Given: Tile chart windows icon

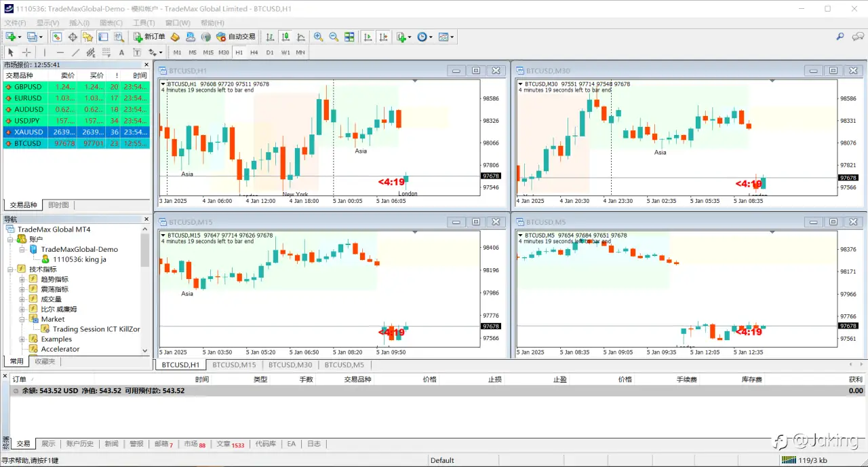Looking at the screenshot, I should (x=349, y=37).
